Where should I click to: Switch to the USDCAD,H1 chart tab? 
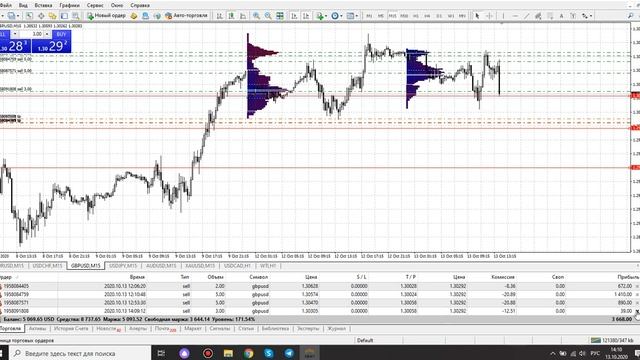237,266
